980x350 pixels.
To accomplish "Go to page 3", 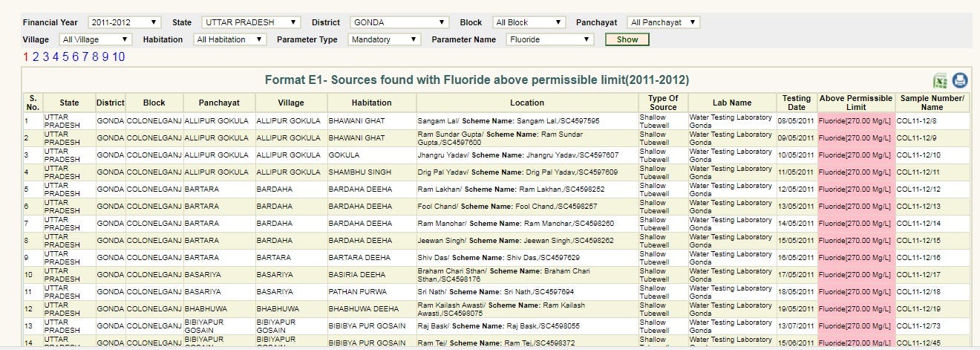I will coord(45,56).
